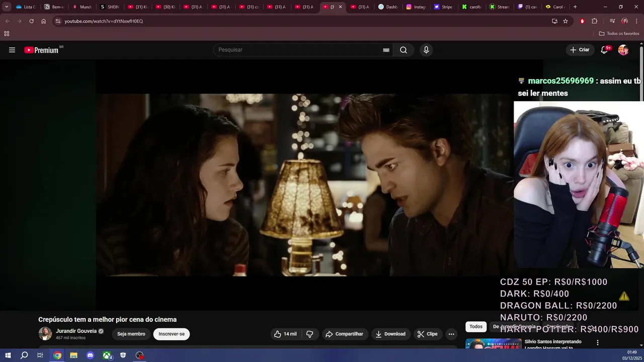Open Chrome extensions puzzle menu

[594, 21]
